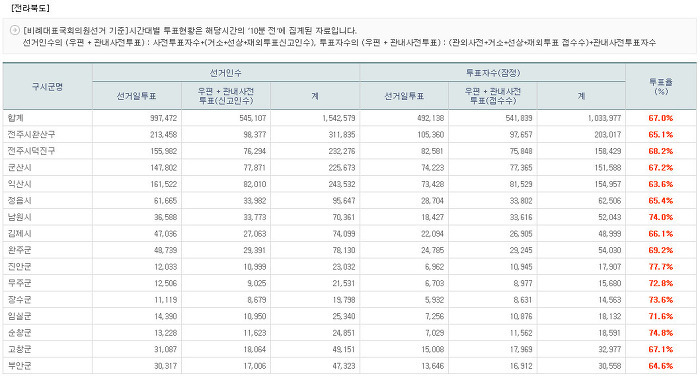Image resolution: width=700 pixels, height=380 pixels.
Task: Select the 김제시 row label
Action: pyautogui.click(x=20, y=234)
